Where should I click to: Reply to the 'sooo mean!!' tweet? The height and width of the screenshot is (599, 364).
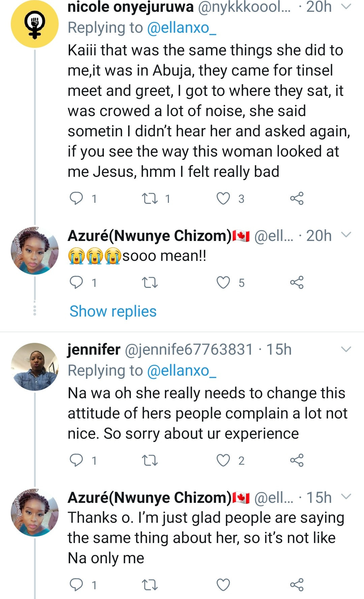coord(76,282)
